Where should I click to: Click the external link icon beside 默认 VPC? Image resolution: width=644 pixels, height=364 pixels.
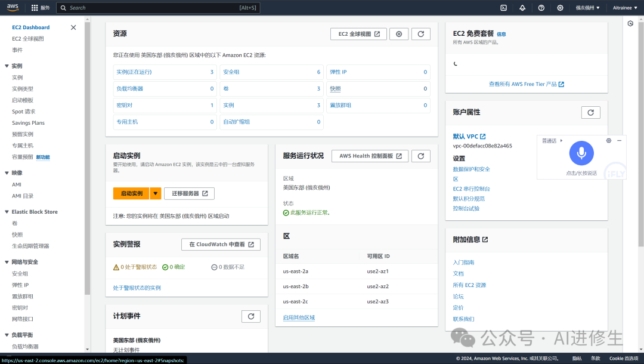tap(483, 137)
